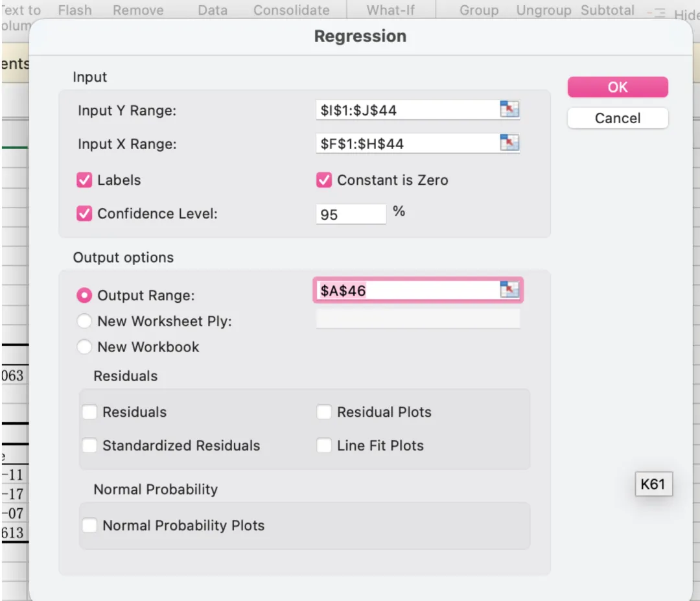Check Normal Probability Plots
The image size is (700, 601).
(x=89, y=526)
